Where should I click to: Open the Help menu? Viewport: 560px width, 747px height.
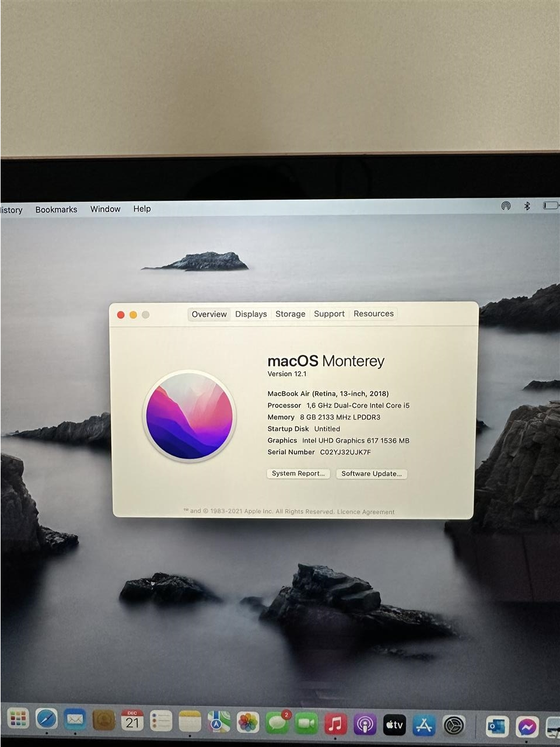(x=142, y=208)
